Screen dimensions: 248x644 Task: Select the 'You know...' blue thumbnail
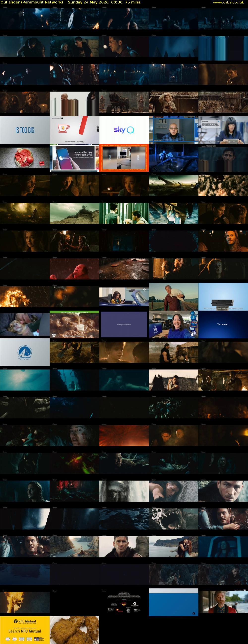(223, 324)
